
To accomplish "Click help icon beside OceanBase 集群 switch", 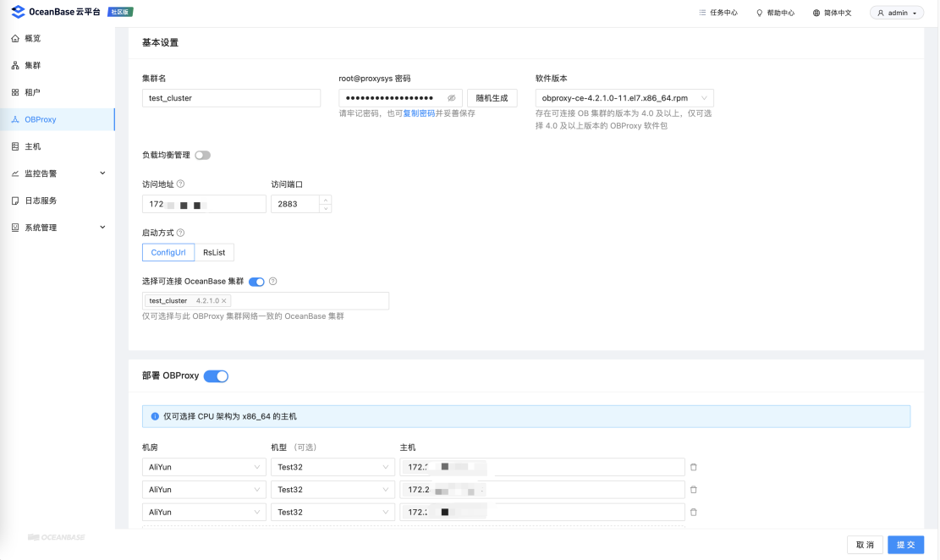I will click(272, 281).
